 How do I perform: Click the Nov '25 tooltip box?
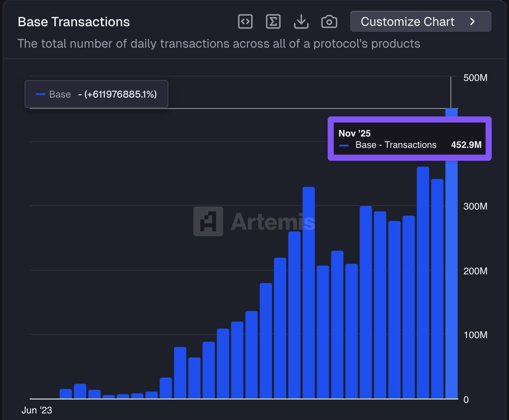coord(409,139)
